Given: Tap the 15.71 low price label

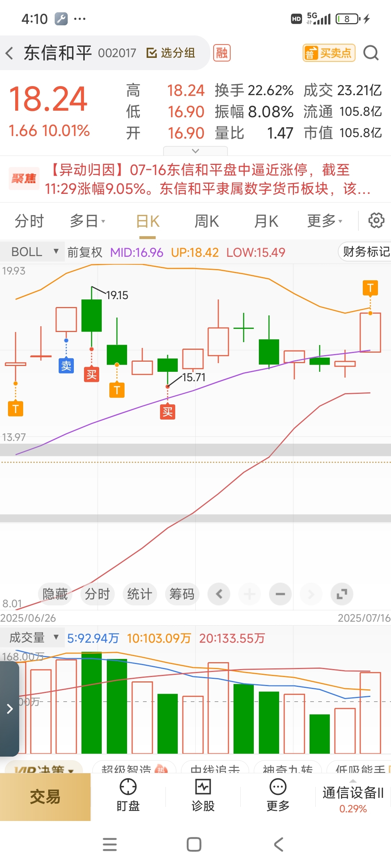Looking at the screenshot, I should tap(194, 377).
